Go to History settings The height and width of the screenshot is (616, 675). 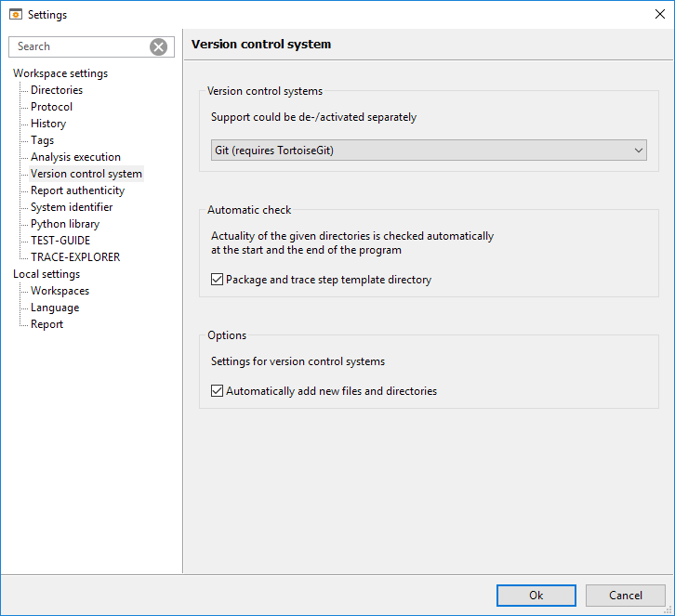click(48, 124)
